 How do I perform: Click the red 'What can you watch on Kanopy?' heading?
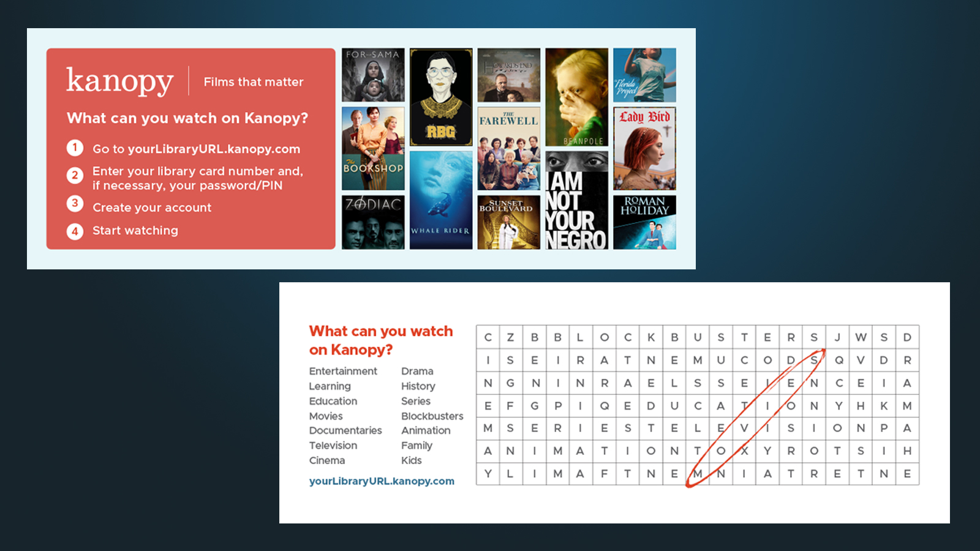[x=381, y=340]
